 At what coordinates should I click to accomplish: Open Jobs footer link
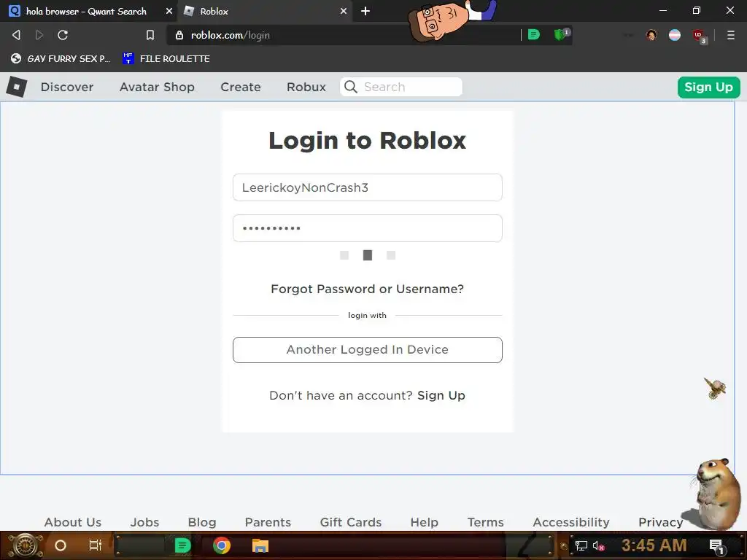[145, 522]
